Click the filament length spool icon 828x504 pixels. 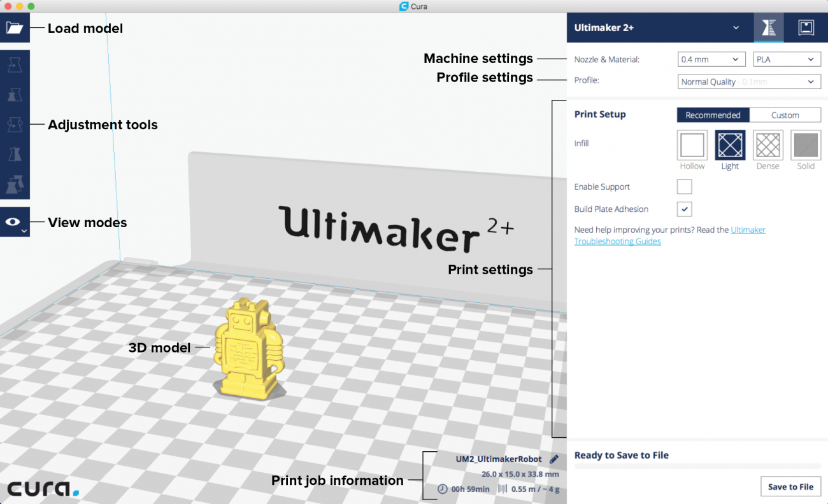tap(503, 489)
